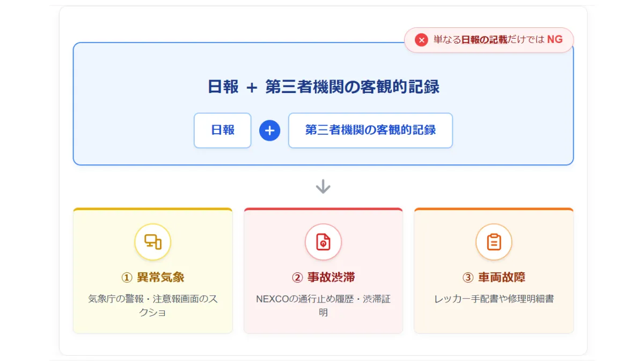The image size is (644, 361).
Task: Click text レッカー手配書や修理明細書
Action: click(x=494, y=299)
